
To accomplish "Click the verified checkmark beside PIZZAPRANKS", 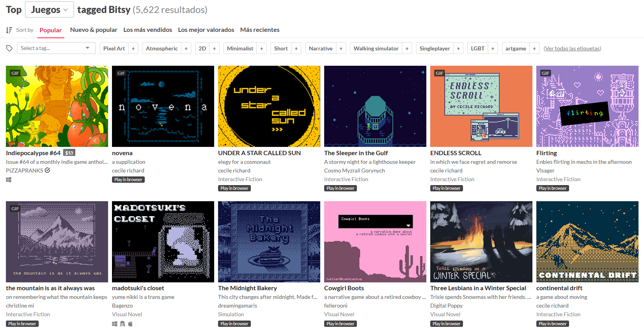I will click(47, 171).
